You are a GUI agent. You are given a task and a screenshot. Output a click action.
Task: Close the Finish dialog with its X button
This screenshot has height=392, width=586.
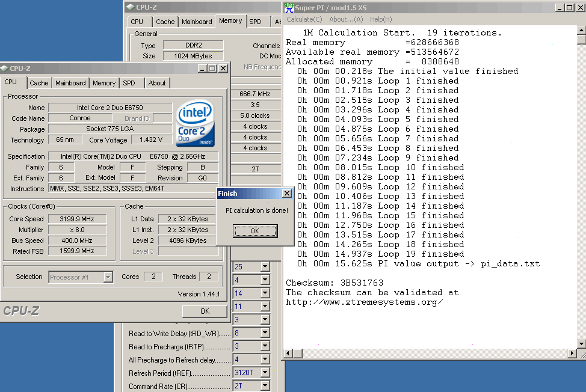pyautogui.click(x=286, y=194)
